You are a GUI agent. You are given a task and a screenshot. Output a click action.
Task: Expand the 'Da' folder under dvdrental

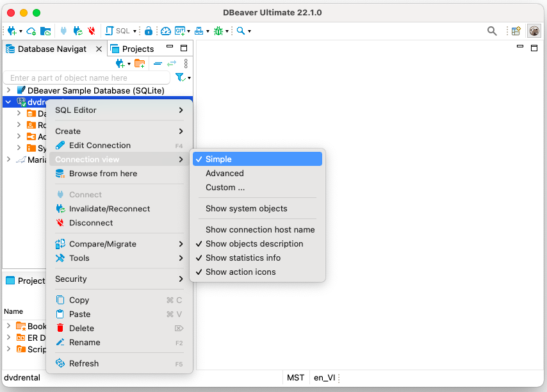coord(19,113)
